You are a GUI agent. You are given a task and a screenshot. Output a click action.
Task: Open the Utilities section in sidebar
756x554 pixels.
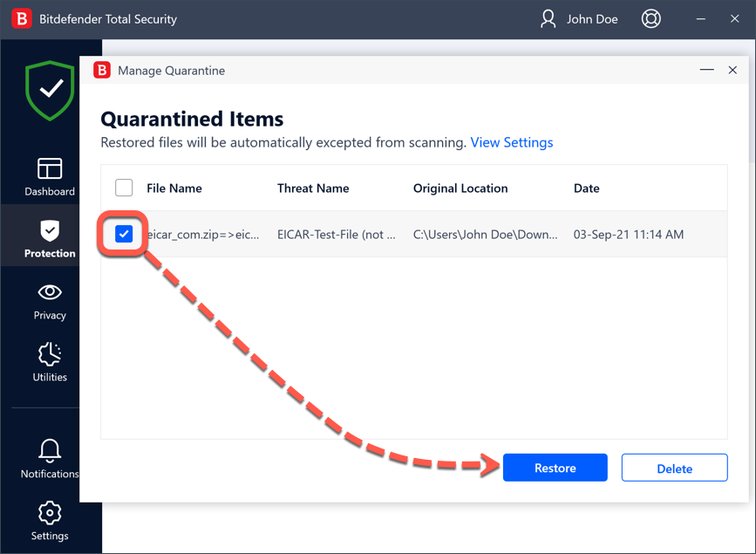click(49, 362)
